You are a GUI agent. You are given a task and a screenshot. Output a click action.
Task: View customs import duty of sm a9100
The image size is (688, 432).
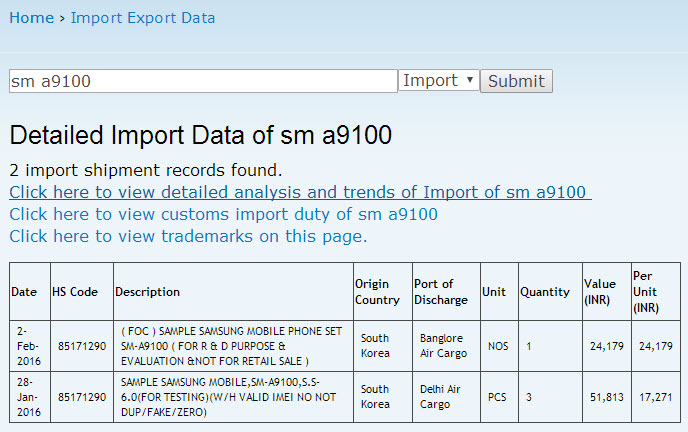(x=223, y=214)
